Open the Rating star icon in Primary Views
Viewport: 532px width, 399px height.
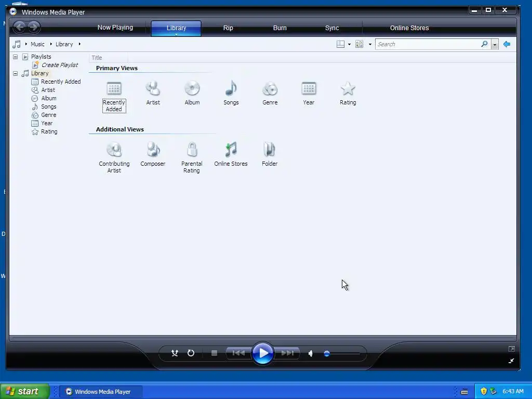[x=348, y=88]
